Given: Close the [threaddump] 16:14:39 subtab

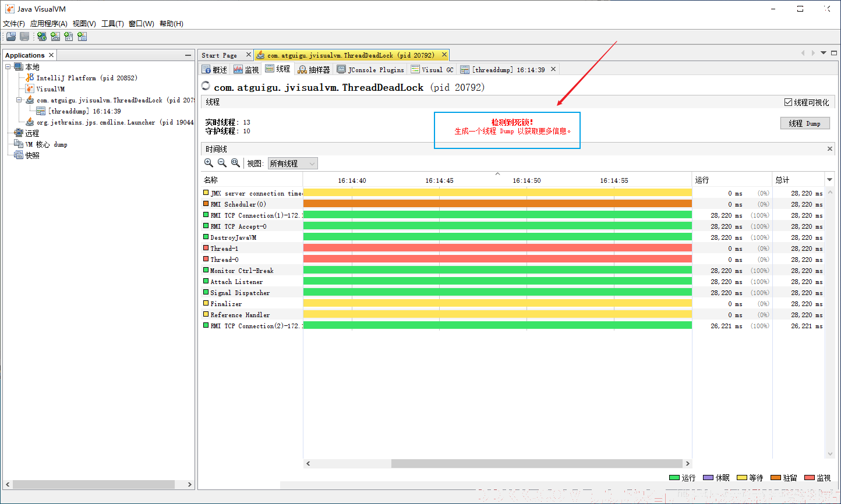Looking at the screenshot, I should (x=553, y=69).
